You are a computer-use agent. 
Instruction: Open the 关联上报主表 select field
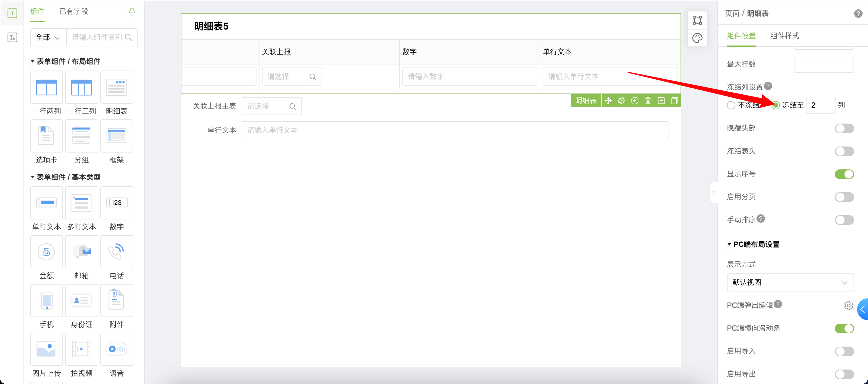272,106
